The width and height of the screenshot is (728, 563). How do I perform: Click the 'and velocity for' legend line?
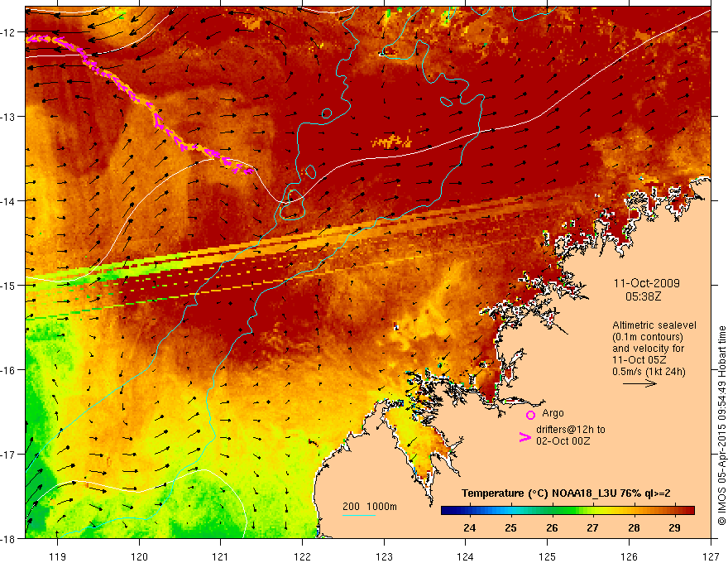pos(648,348)
